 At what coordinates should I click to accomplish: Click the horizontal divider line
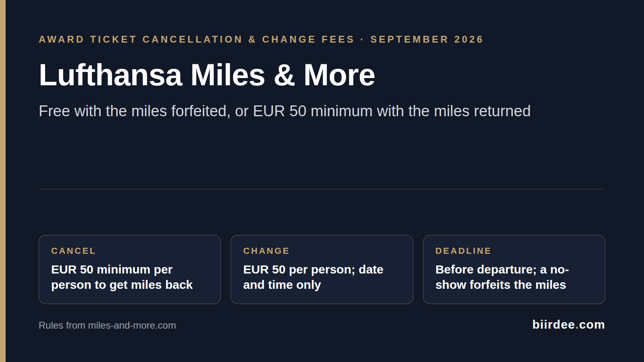322,189
